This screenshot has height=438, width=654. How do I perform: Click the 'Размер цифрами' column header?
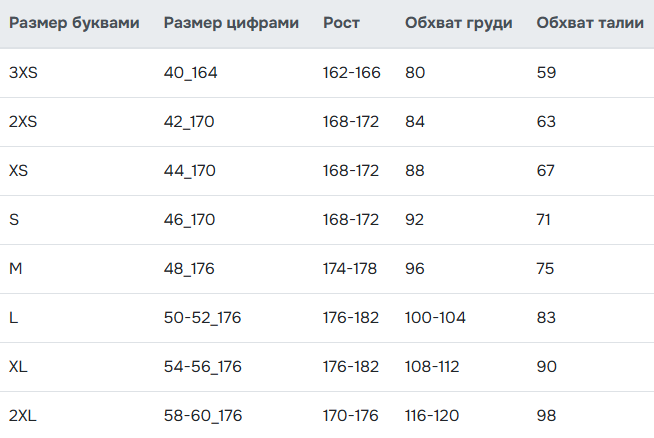coord(231,23)
